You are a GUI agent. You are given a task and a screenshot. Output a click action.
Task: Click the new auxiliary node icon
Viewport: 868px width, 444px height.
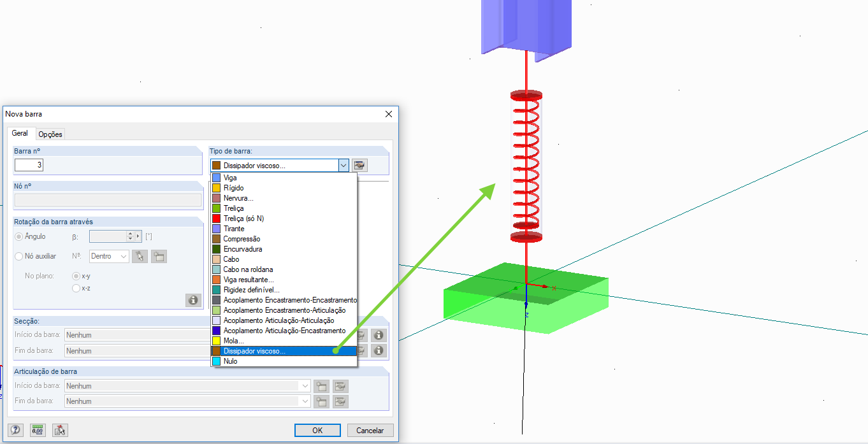[159, 256]
